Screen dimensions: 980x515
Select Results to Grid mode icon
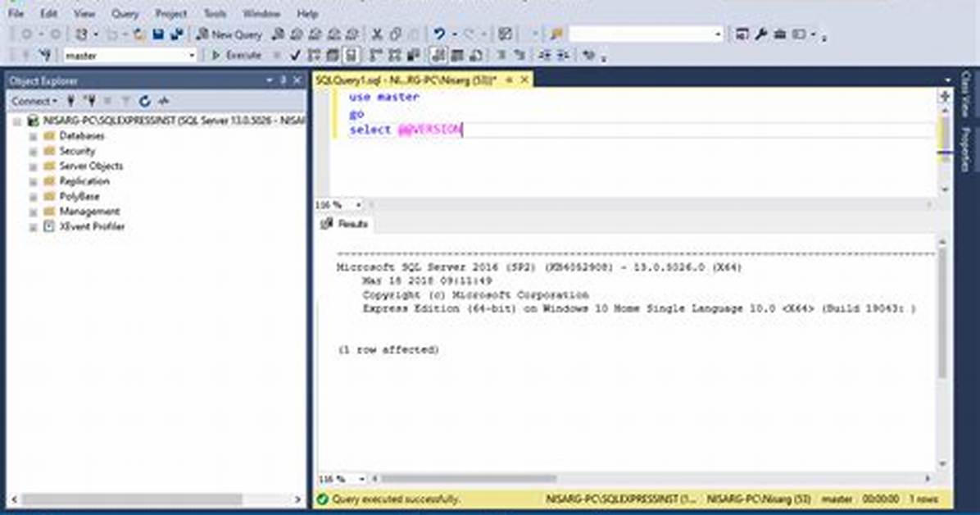457,56
